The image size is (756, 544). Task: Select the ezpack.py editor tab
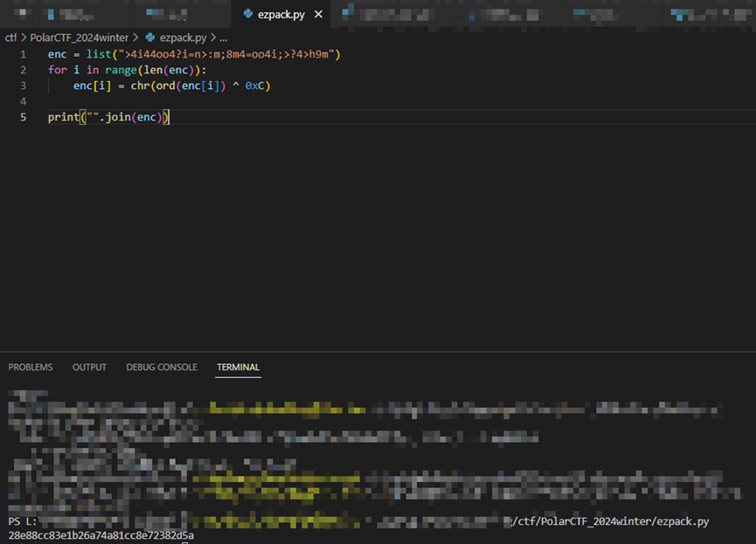click(281, 15)
